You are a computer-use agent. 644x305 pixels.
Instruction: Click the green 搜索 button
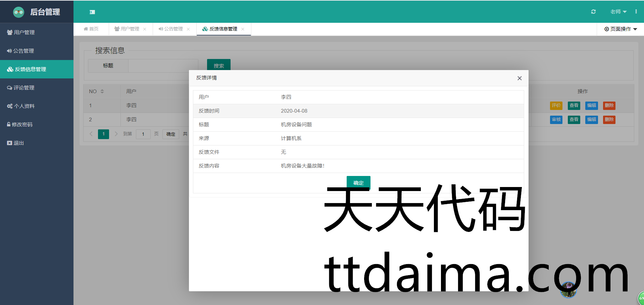click(218, 65)
